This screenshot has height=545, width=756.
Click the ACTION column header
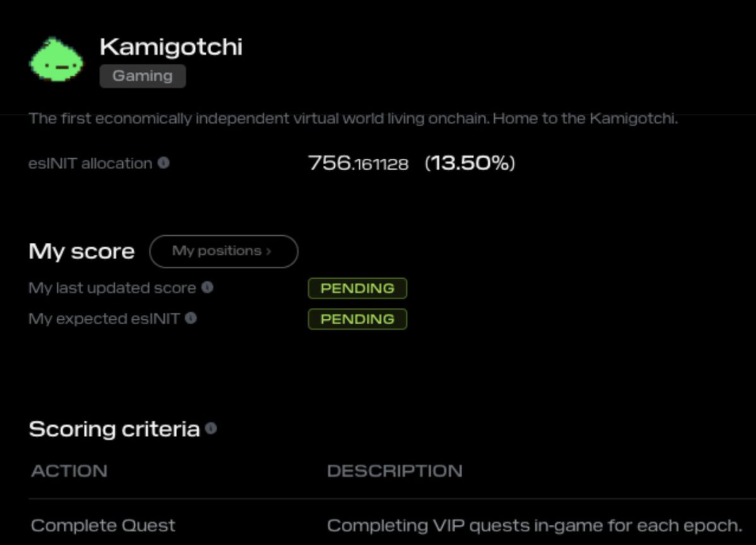click(69, 471)
